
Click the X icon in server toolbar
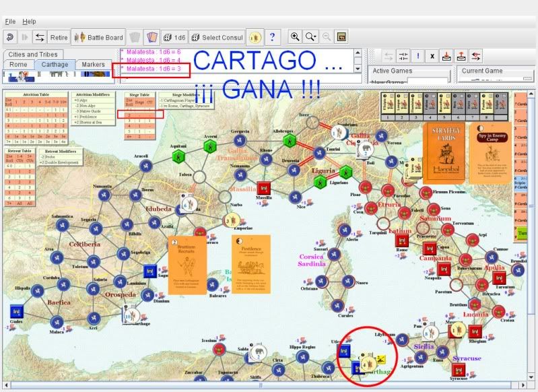pos(432,57)
